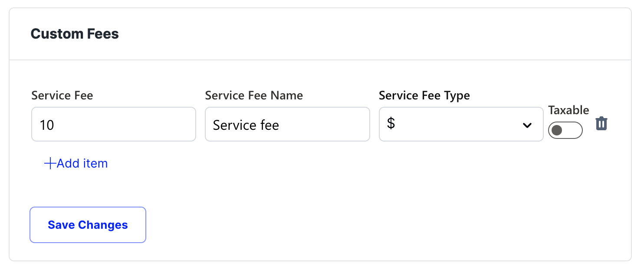Click the Service Fee amount field showing 10
This screenshot has width=644, height=270.
click(x=113, y=124)
